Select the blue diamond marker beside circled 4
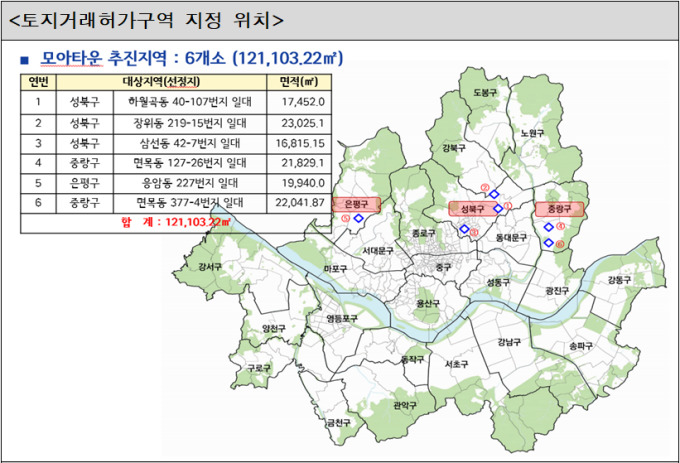This screenshot has width=680, height=463. tap(547, 227)
